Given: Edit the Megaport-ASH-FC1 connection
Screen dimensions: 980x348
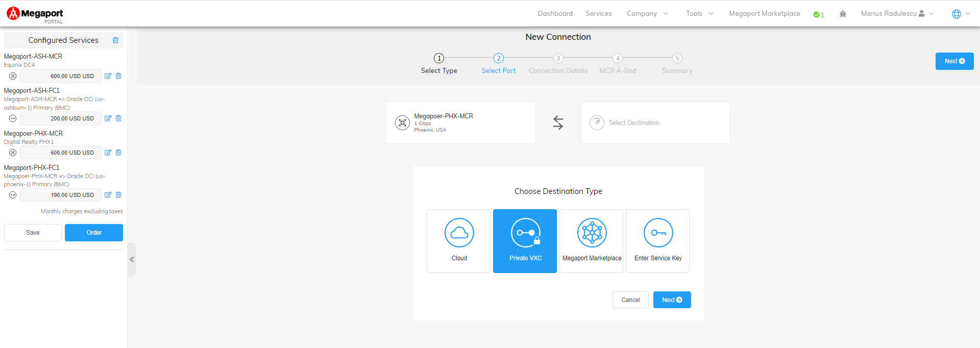Looking at the screenshot, I should tap(108, 118).
